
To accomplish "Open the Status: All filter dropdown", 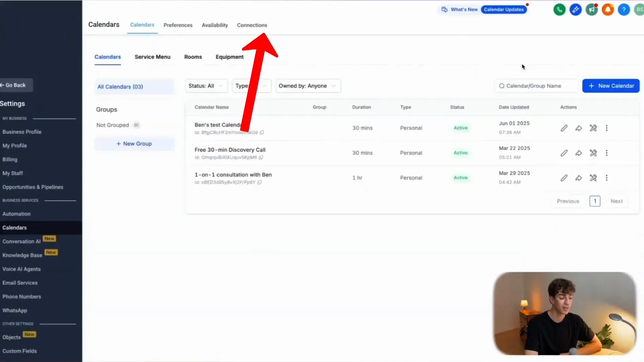I will (206, 86).
